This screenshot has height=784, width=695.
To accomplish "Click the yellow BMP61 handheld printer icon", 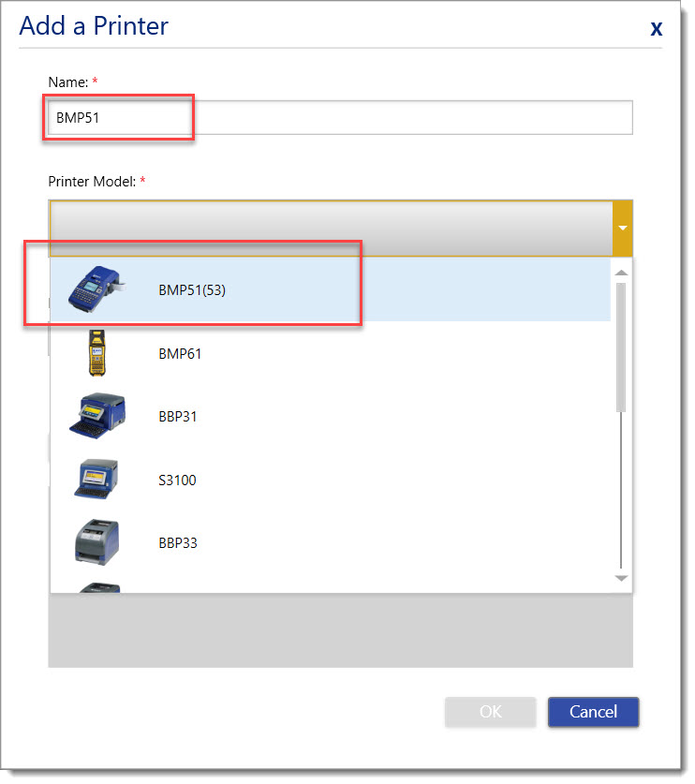I will point(96,353).
